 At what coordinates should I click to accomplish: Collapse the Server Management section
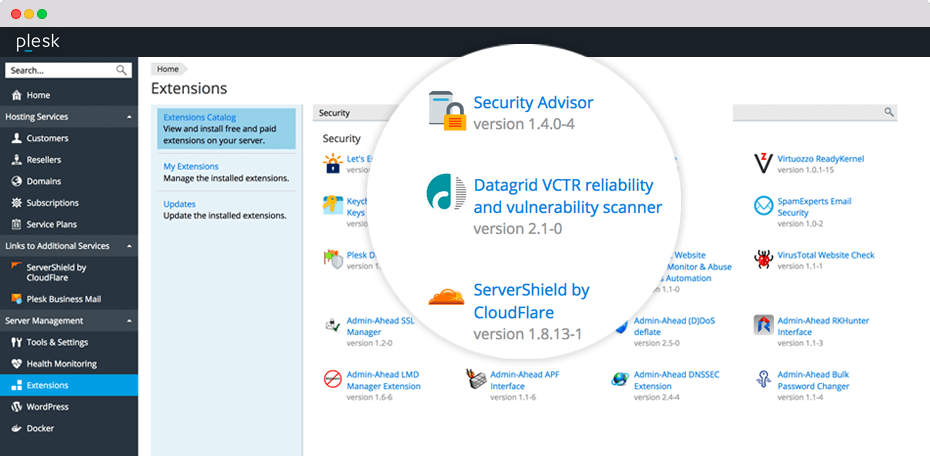tap(129, 321)
